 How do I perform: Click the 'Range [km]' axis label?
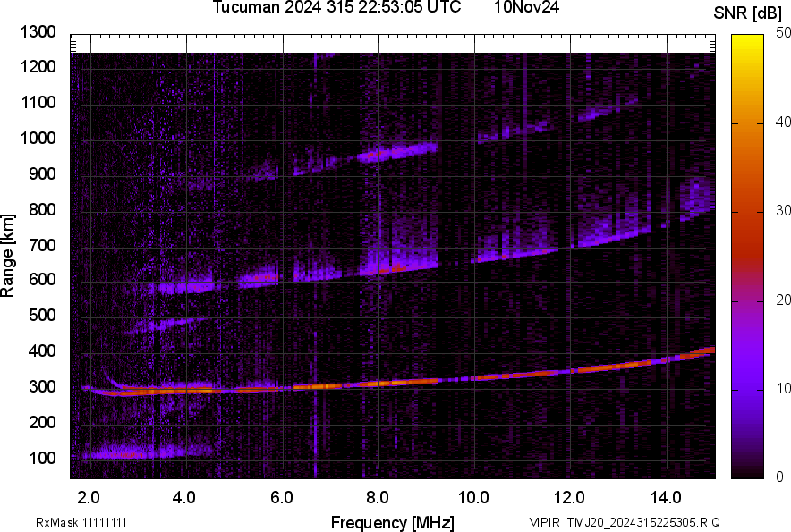pos(7,256)
